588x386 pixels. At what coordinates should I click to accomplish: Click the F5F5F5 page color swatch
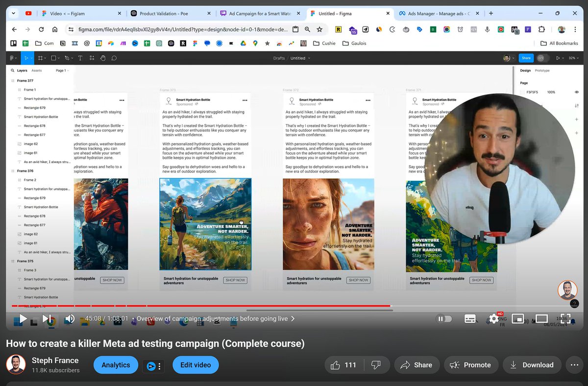coord(523,92)
